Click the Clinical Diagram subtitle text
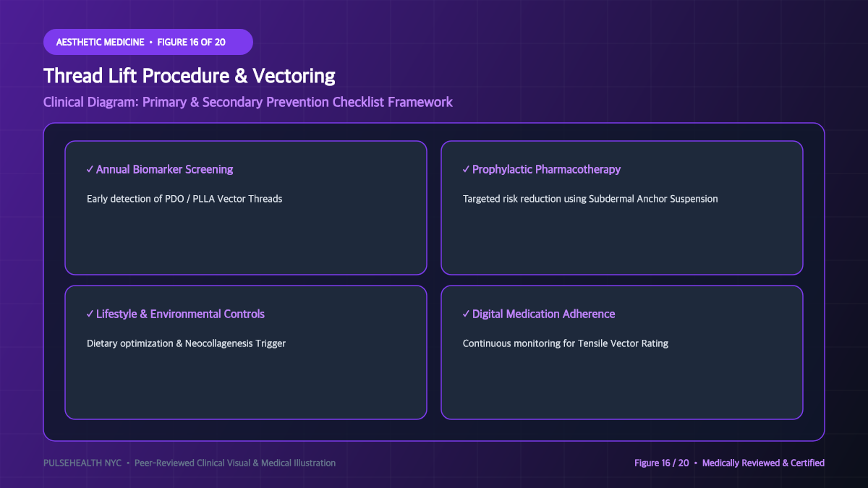Viewport: 868px width, 488px height. pyautogui.click(x=248, y=102)
